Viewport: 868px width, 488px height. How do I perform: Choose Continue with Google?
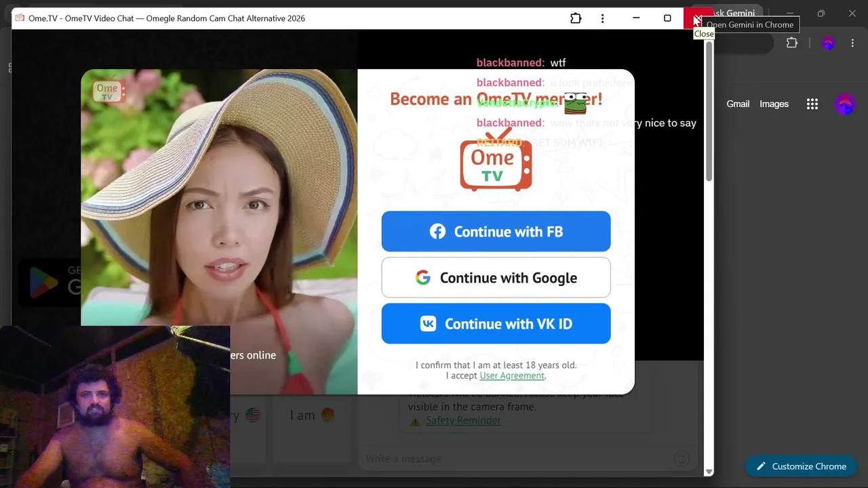coord(496,277)
